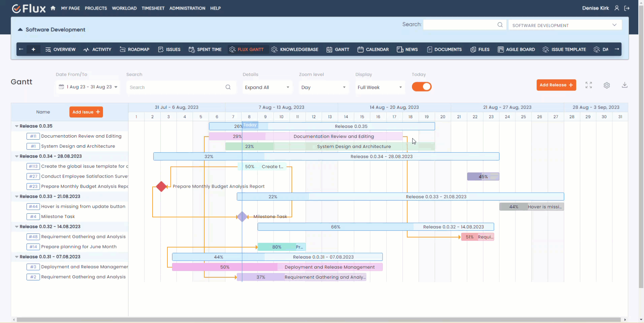The width and height of the screenshot is (644, 323).
Task: Enter fullscreen mode with the expand icon
Action: coord(588,85)
